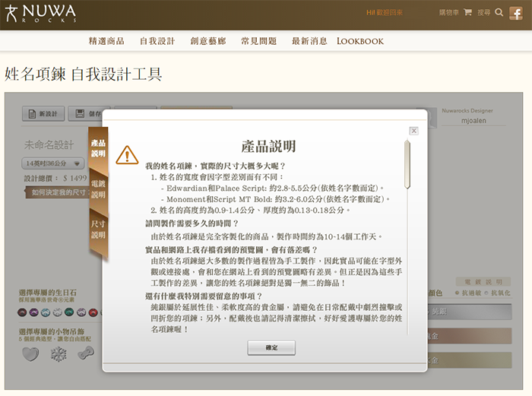Select the dark red garnet birthstone
Viewport: 532px width, 396px height.
22,312
